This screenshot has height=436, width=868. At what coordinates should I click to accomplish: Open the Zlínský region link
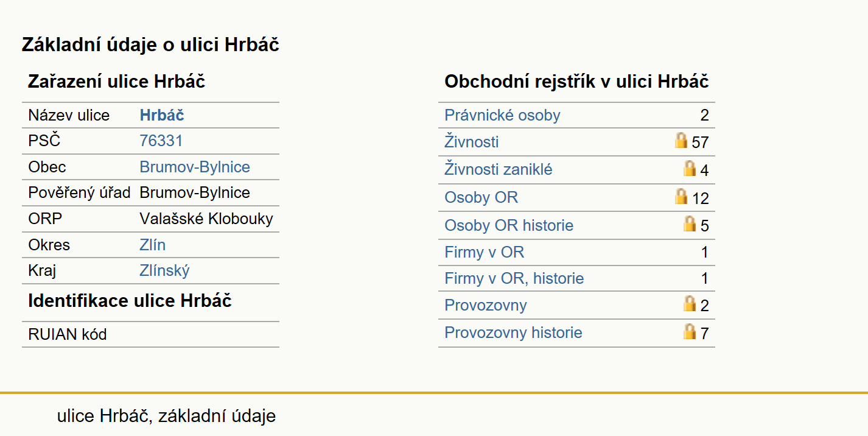(164, 270)
